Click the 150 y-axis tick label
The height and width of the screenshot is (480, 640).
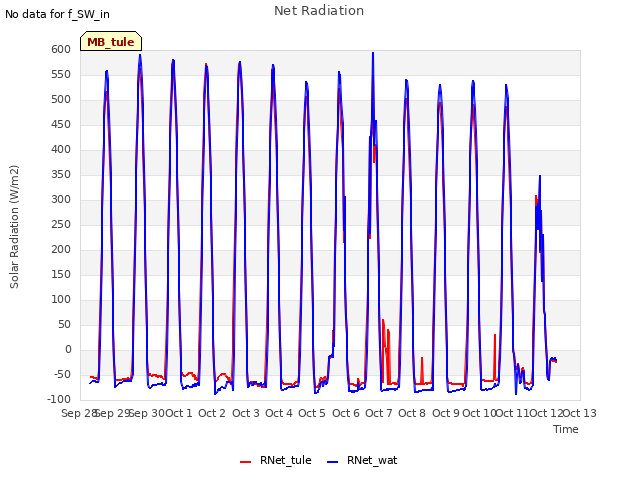pyautogui.click(x=61, y=274)
